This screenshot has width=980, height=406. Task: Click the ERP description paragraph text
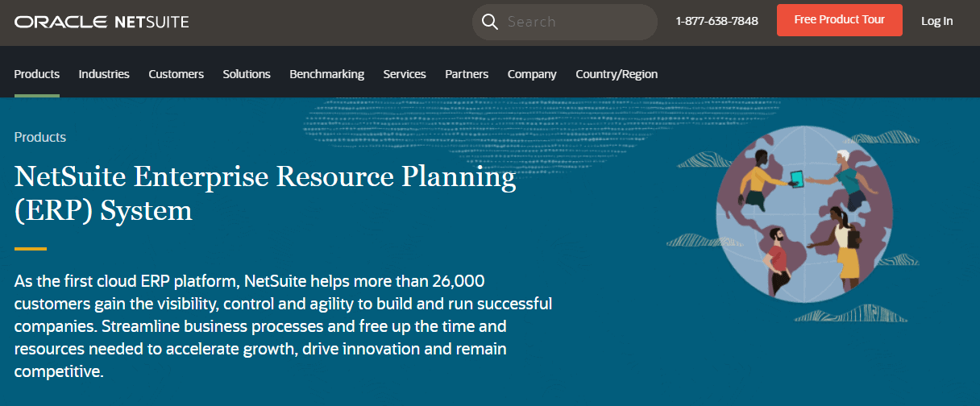(x=284, y=327)
